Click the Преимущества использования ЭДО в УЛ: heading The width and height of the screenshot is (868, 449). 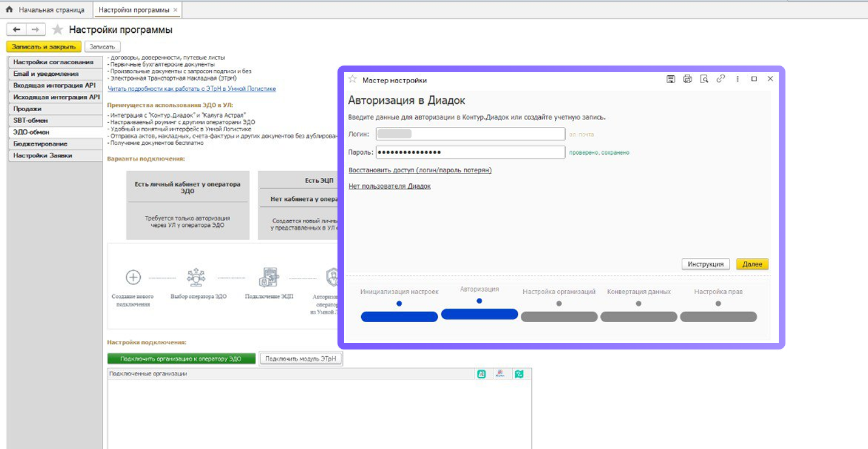[170, 105]
